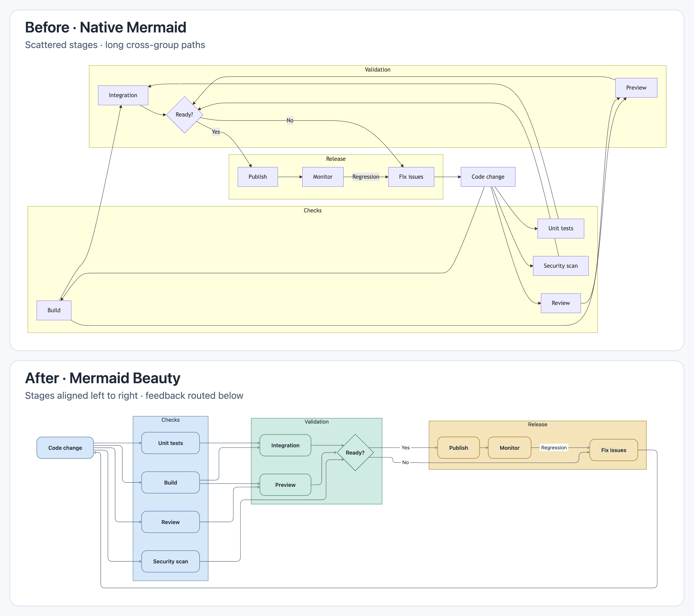
Task: Select the rounded Code change node in the After diagram
Action: coord(65,448)
